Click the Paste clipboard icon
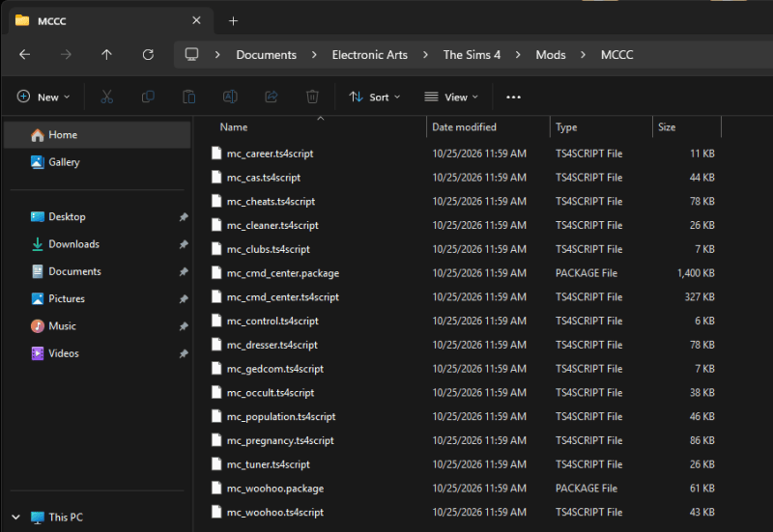The width and height of the screenshot is (773, 532). (188, 98)
